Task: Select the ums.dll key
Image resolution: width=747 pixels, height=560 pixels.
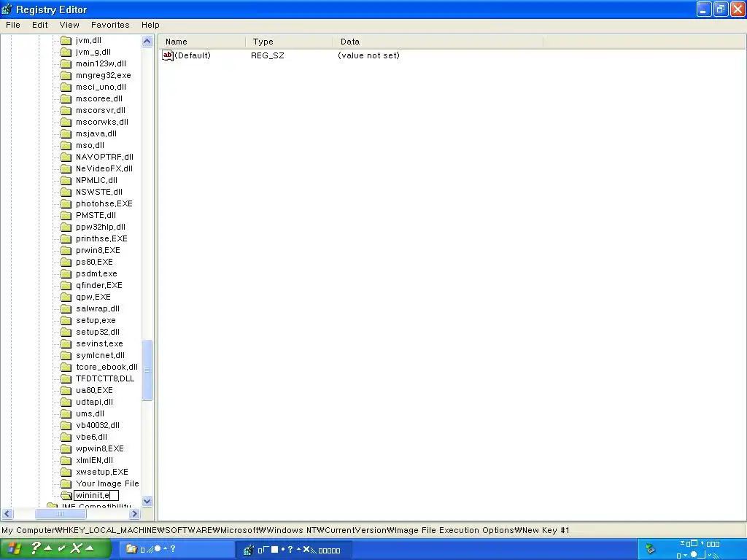Action: point(90,414)
